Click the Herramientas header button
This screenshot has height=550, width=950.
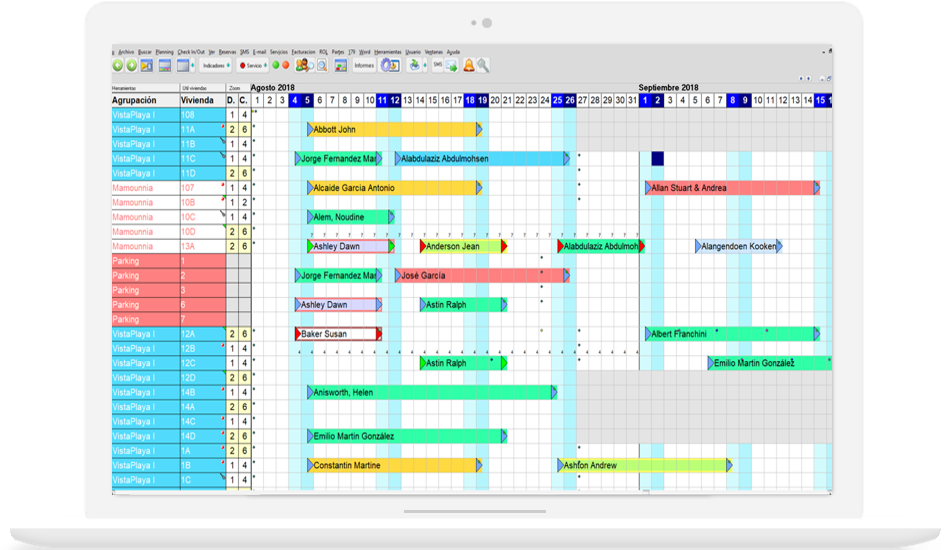click(x=145, y=88)
